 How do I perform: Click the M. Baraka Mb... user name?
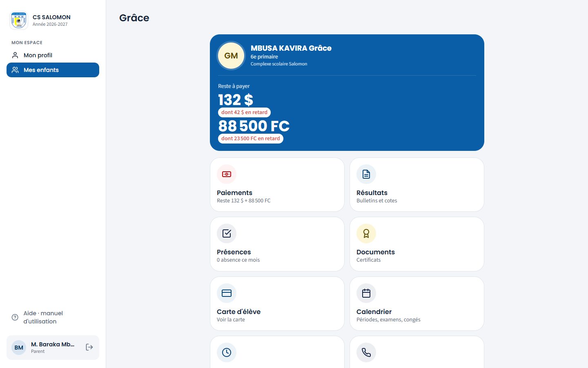[53, 344]
